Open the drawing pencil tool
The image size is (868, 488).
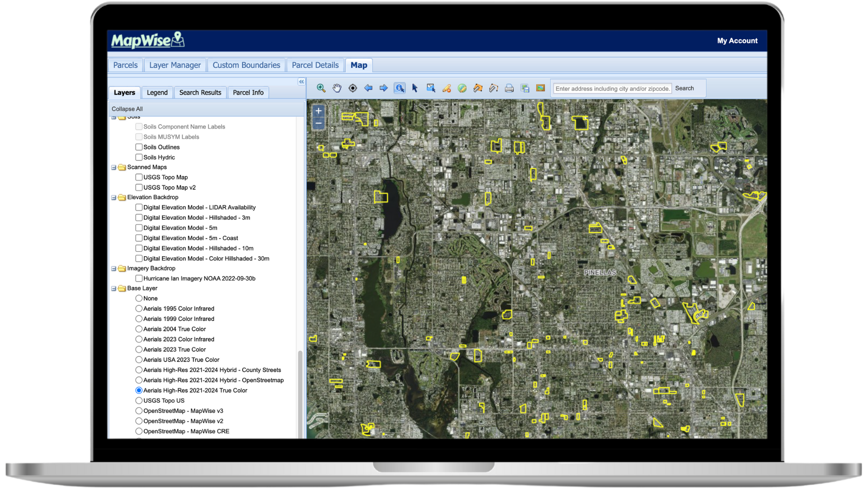tap(446, 88)
